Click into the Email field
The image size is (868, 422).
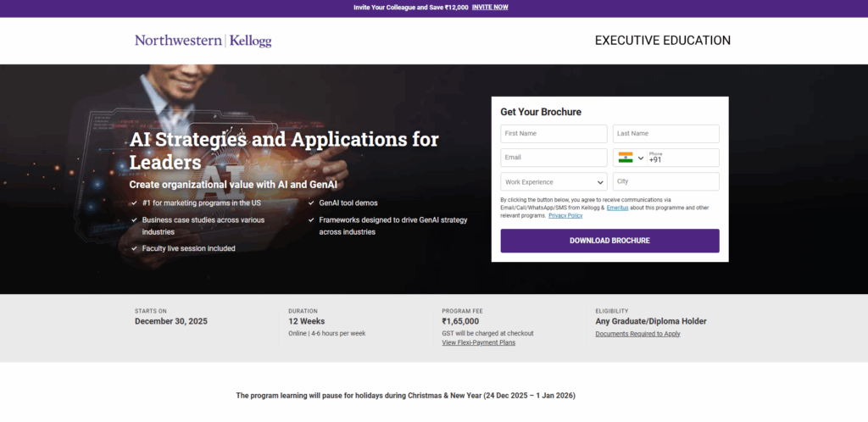coord(554,158)
